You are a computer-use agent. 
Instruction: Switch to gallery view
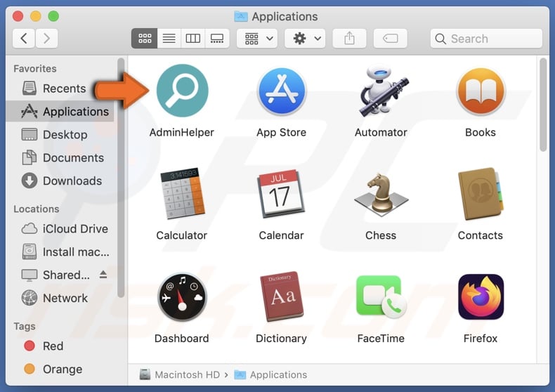click(x=217, y=38)
